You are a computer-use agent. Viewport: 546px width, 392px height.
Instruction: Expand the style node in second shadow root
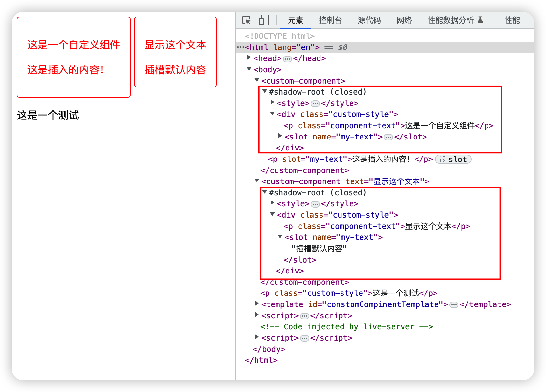272,203
